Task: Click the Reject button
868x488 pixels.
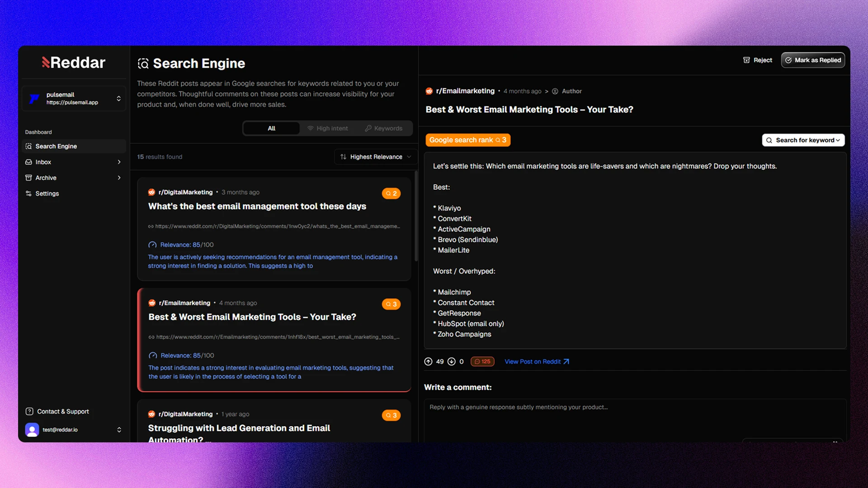Action: [757, 60]
